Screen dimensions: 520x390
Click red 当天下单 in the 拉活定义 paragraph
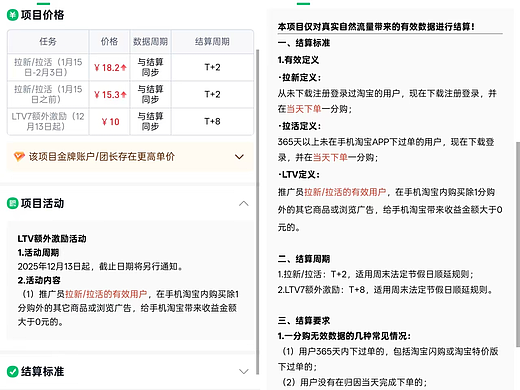coord(330,157)
